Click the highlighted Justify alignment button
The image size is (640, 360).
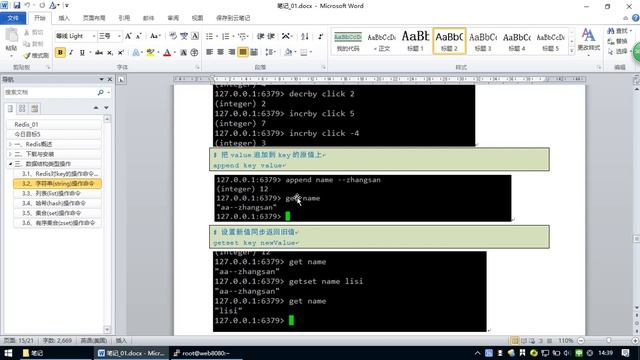point(242,52)
